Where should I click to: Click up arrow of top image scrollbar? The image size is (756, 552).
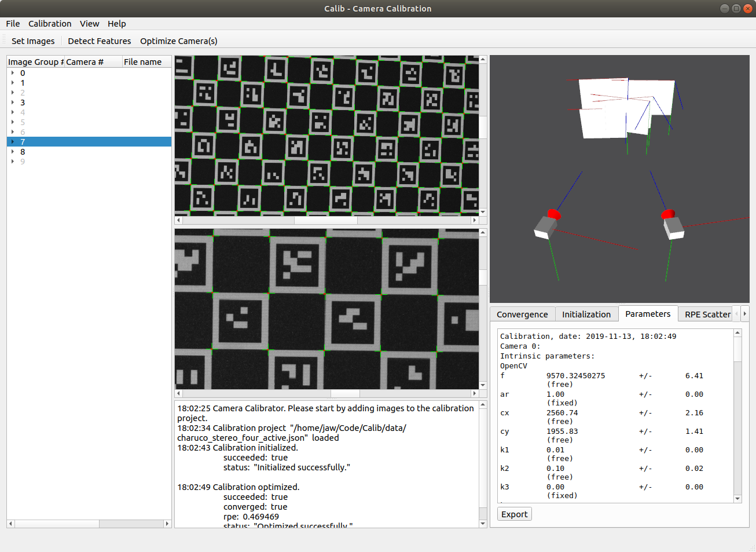click(483, 60)
